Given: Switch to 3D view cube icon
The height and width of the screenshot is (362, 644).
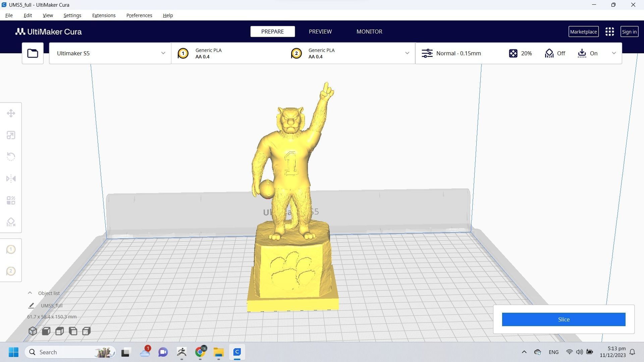Looking at the screenshot, I should 33,331.
